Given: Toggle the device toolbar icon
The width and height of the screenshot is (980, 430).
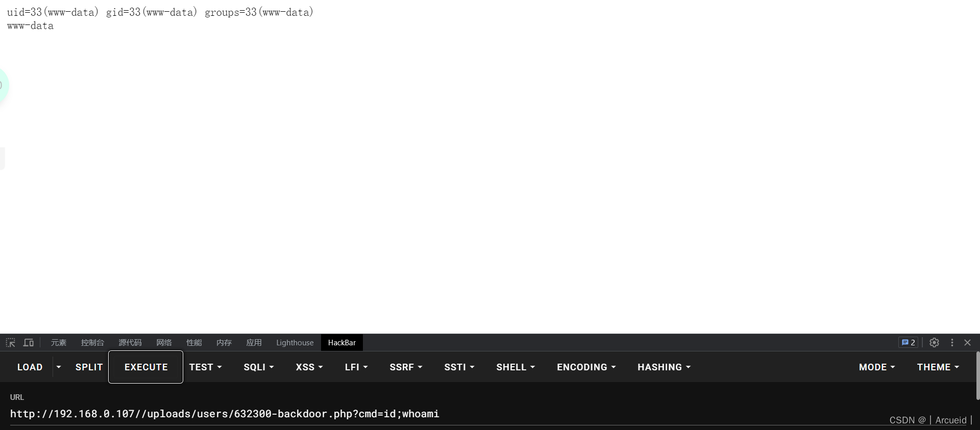Looking at the screenshot, I should point(29,343).
